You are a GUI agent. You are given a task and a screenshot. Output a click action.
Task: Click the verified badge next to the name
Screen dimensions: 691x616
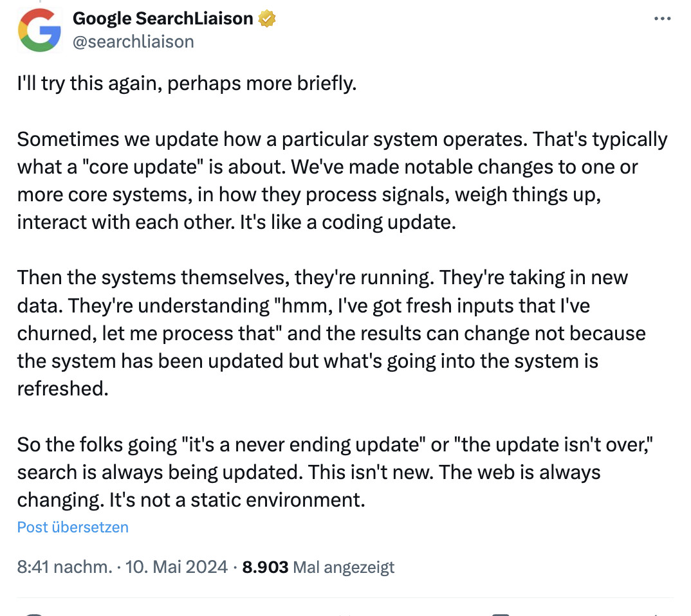click(266, 18)
